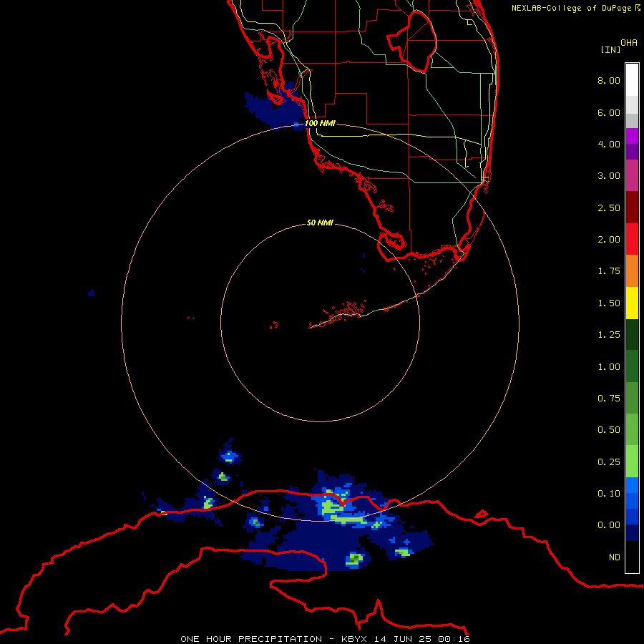Select the 0.50 legend value
The width and height of the screenshot is (644, 644).
pos(609,430)
